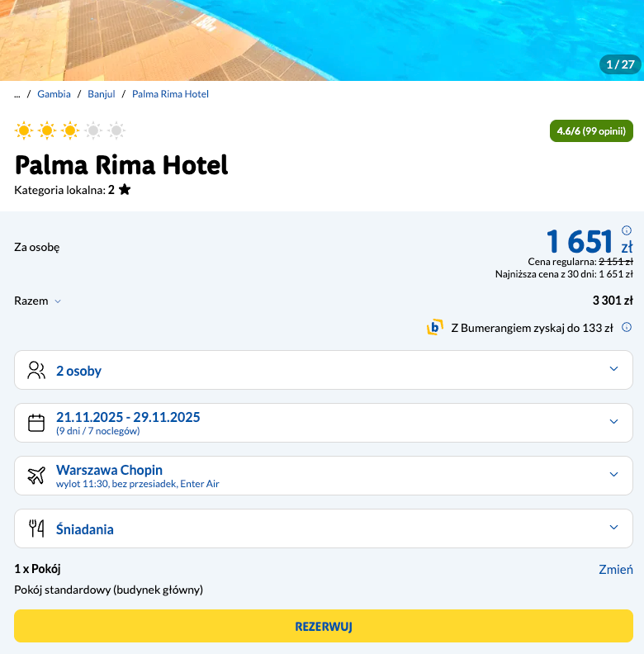Viewport: 644px width, 654px height.
Task: Click the fork and knife icon
Action: (x=36, y=528)
